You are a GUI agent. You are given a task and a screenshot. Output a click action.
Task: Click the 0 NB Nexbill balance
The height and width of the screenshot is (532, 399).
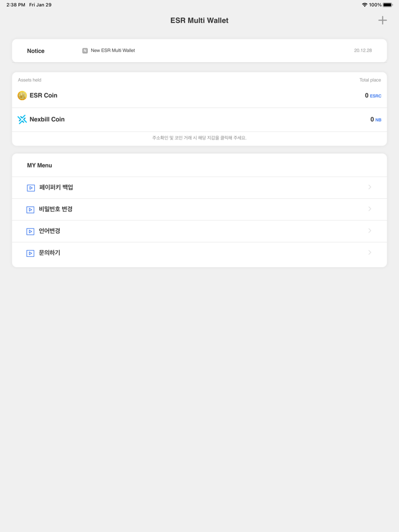click(375, 119)
